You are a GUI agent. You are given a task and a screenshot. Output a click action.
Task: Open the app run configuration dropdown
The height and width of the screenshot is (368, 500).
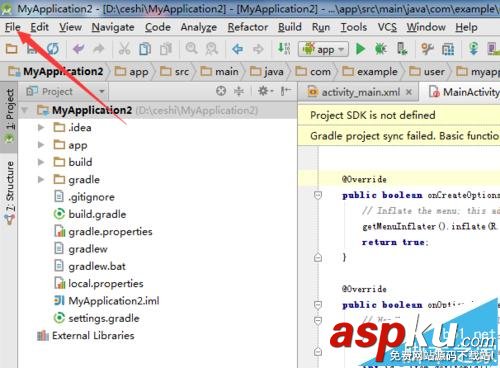(323, 49)
